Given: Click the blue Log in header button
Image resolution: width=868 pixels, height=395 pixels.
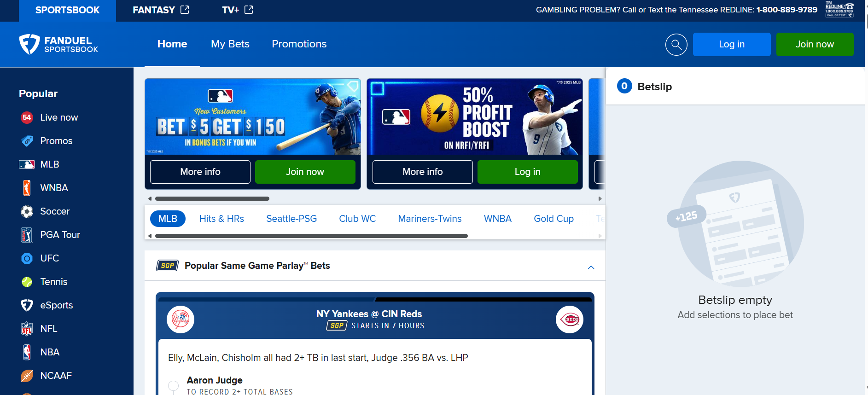Looking at the screenshot, I should [x=732, y=44].
